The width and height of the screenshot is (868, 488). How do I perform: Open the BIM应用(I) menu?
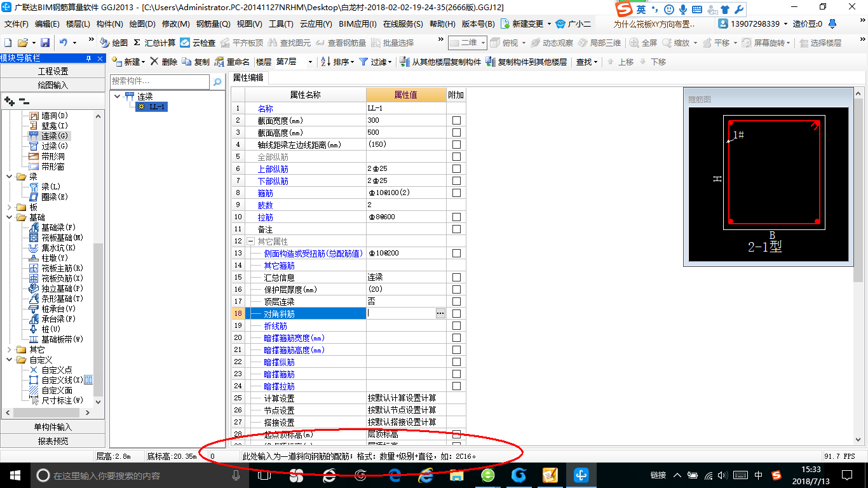click(x=358, y=24)
